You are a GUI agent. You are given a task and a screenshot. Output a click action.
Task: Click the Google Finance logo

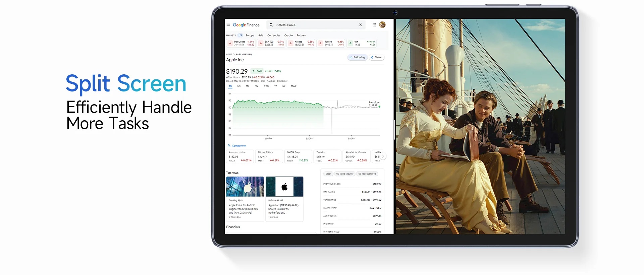[x=246, y=25]
